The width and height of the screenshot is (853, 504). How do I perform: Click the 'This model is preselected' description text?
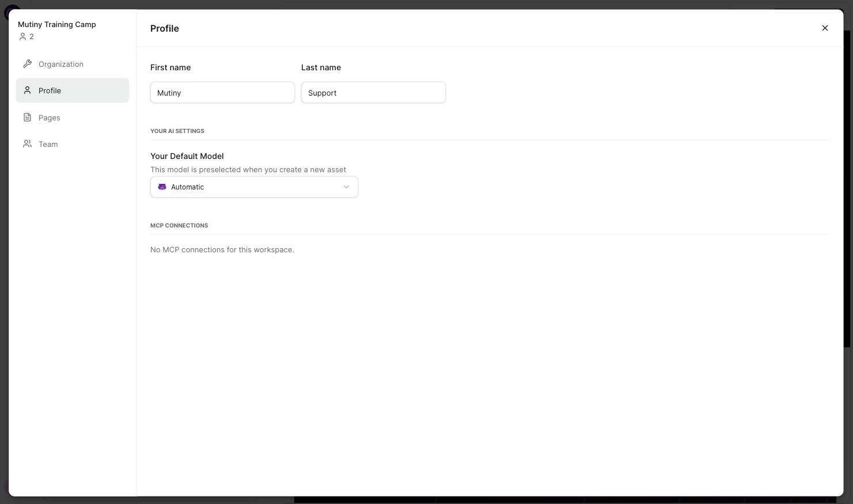click(248, 170)
